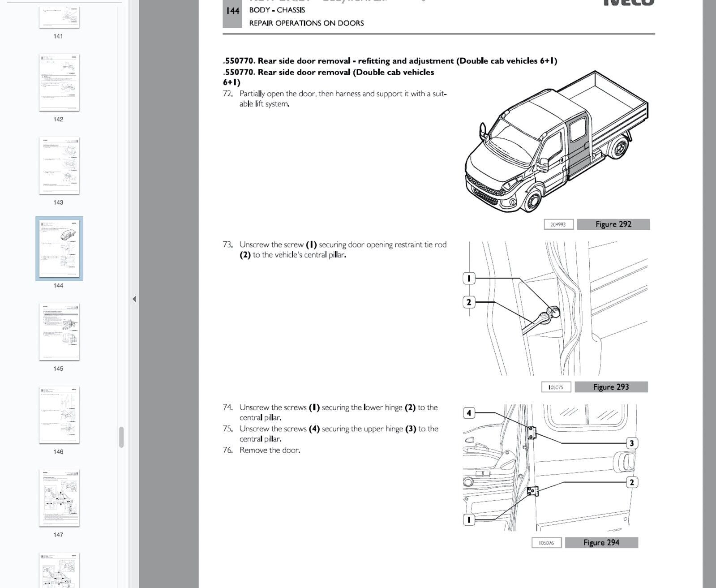This screenshot has width=716, height=588.
Task: Click the 204993 figure reference box
Action: (558, 224)
